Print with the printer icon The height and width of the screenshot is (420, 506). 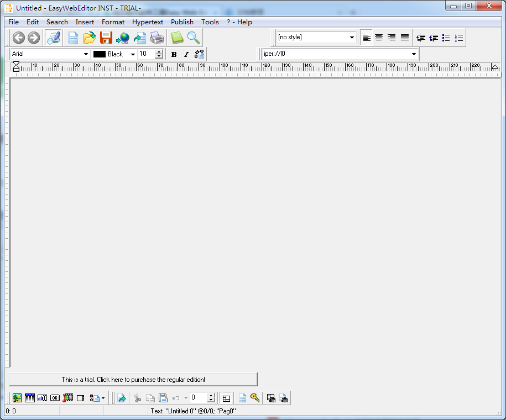pyautogui.click(x=157, y=38)
